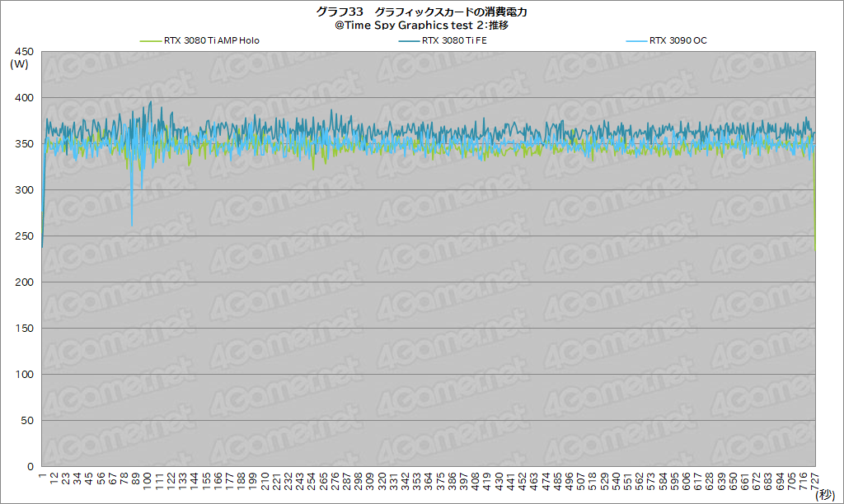Click the x-axis tick label 166
This screenshot has height=504, width=844.
pyautogui.click(x=218, y=481)
